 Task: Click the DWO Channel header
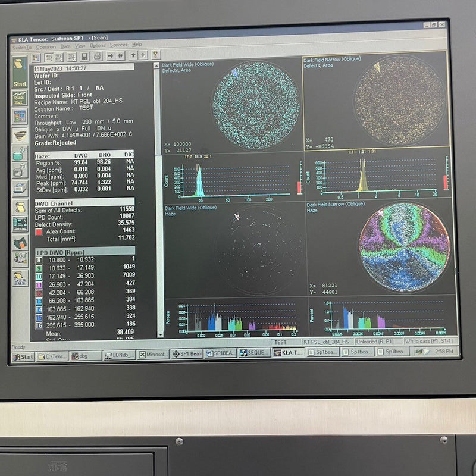[84, 203]
